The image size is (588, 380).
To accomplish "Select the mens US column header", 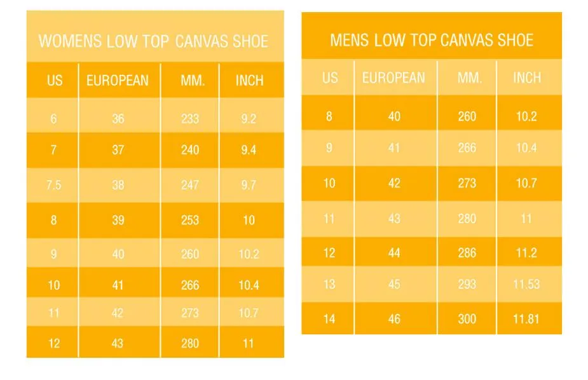I will (x=330, y=78).
